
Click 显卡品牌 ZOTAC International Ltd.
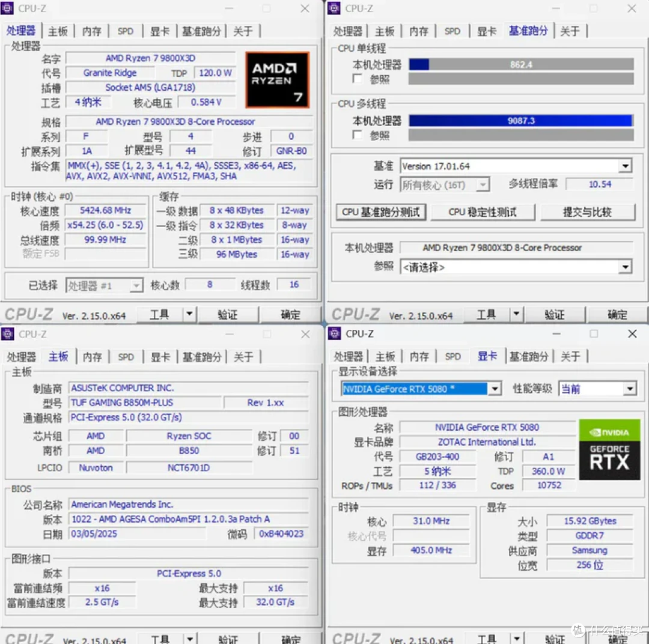pyautogui.click(x=487, y=442)
